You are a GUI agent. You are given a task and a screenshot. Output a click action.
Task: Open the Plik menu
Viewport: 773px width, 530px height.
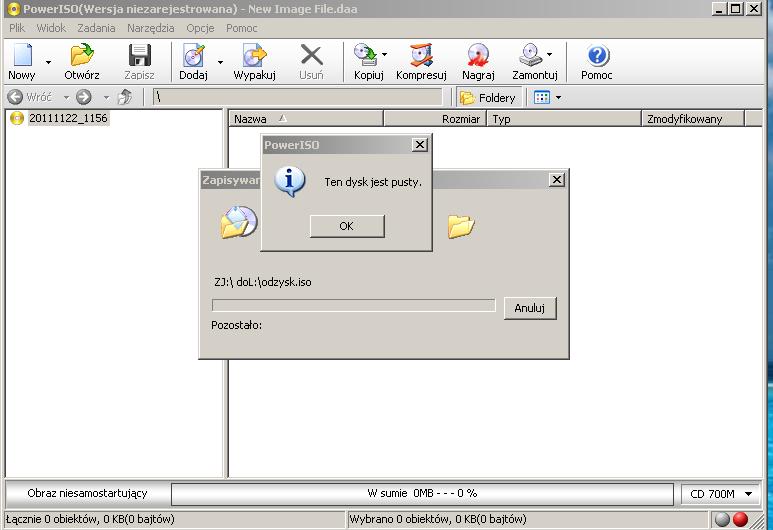tap(17, 28)
